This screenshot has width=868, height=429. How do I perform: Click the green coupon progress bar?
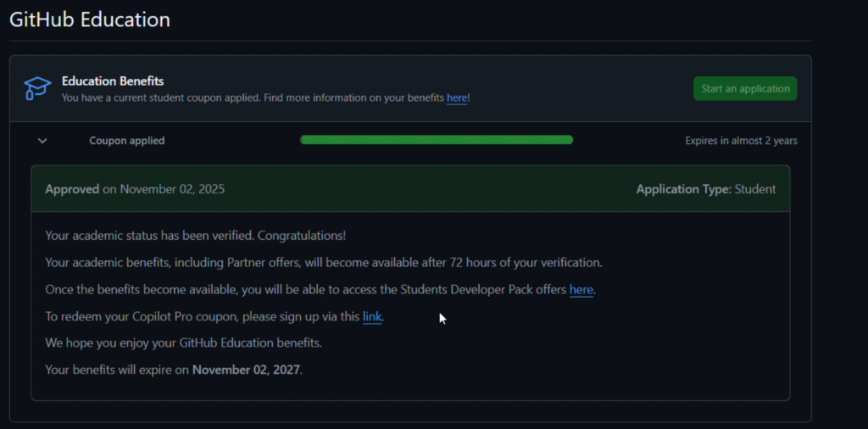[437, 140]
